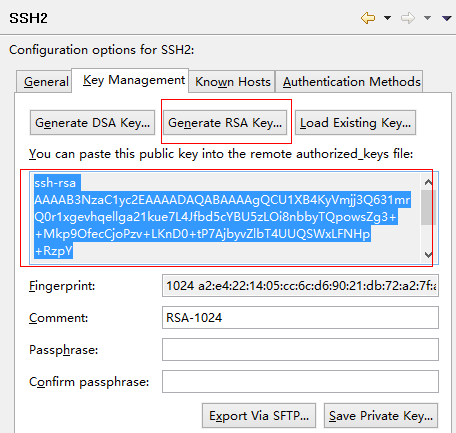Click the 'Fingerprint:' label

coord(62,286)
